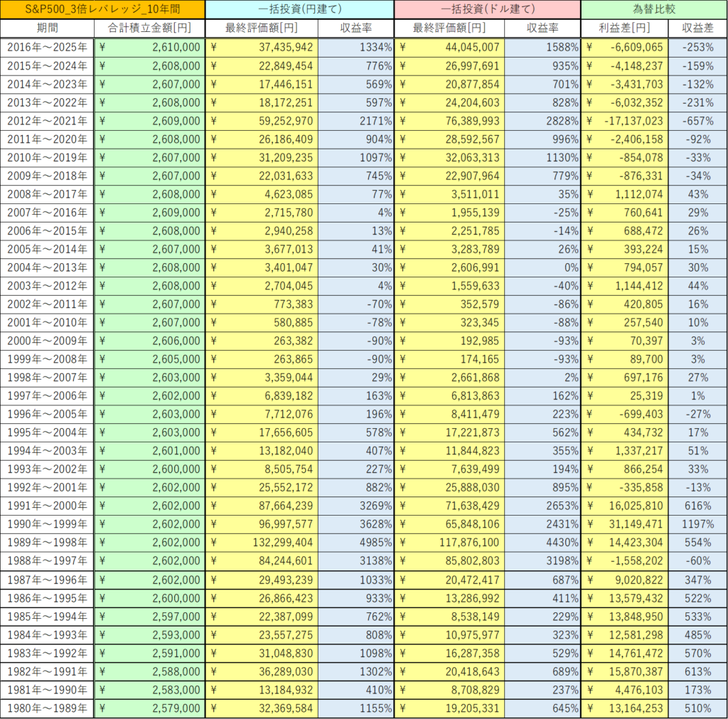The width and height of the screenshot is (728, 719).
Task: Click the S&P500_3倍レバレッジ_10年間 title cell
Action: tap(102, 9)
